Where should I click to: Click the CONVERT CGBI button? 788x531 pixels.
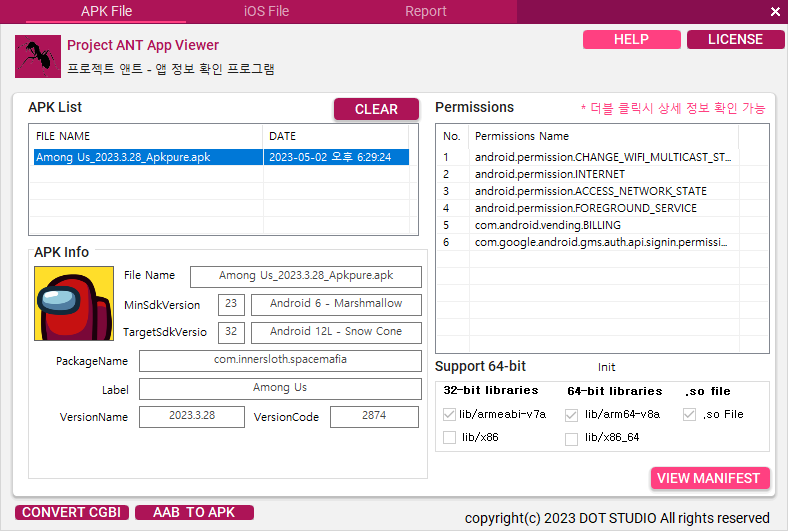point(71,512)
